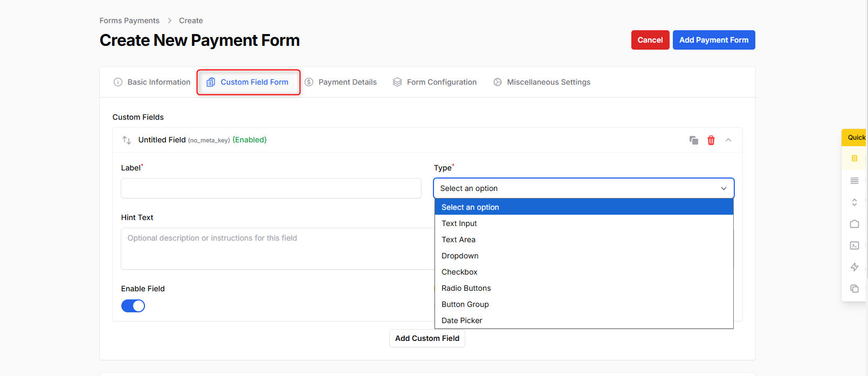The height and width of the screenshot is (376, 868).
Task: Open the Form Configuration tab
Action: [435, 82]
